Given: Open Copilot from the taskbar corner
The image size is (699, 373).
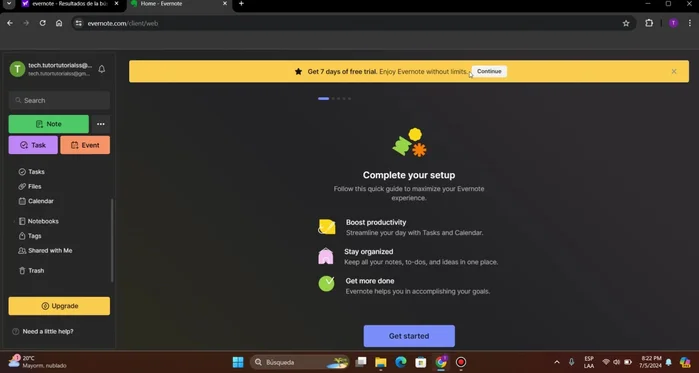Looking at the screenshot, I should [685, 362].
